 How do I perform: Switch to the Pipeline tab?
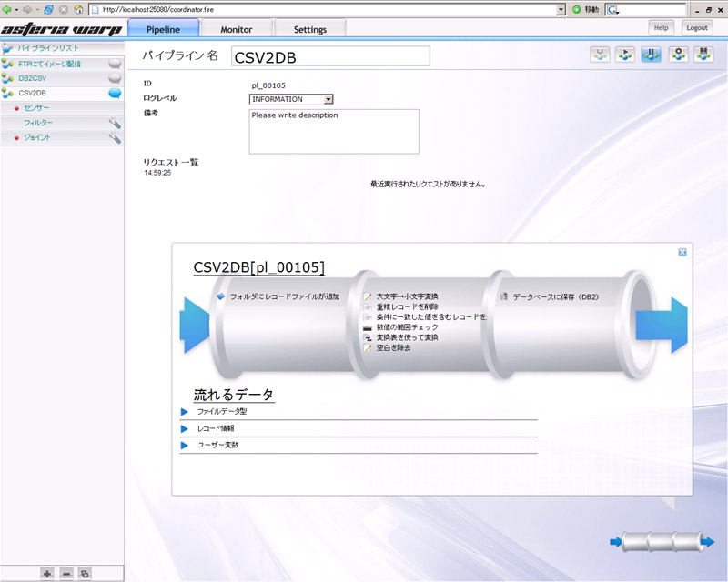click(163, 29)
